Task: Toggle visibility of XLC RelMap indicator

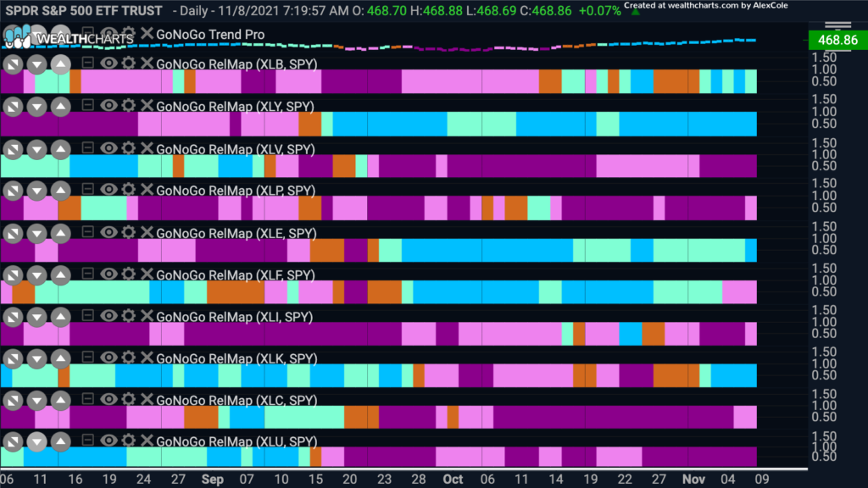Action: click(108, 400)
